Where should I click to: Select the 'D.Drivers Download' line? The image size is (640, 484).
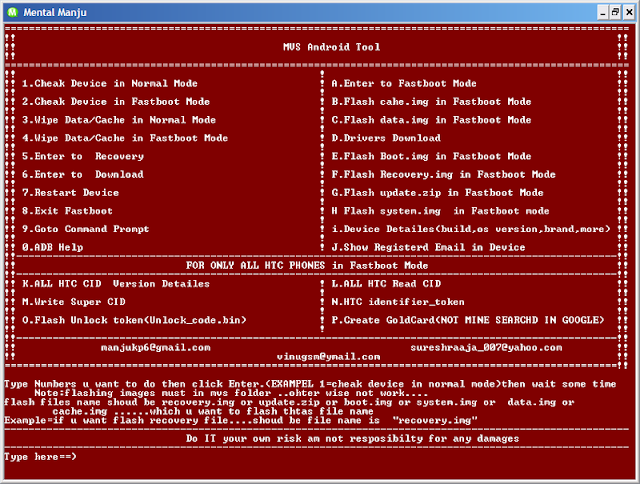pos(386,138)
